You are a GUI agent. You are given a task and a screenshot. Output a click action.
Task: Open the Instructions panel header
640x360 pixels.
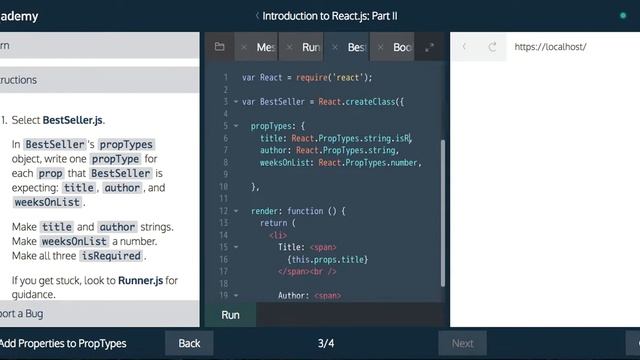pyautogui.click(x=100, y=80)
